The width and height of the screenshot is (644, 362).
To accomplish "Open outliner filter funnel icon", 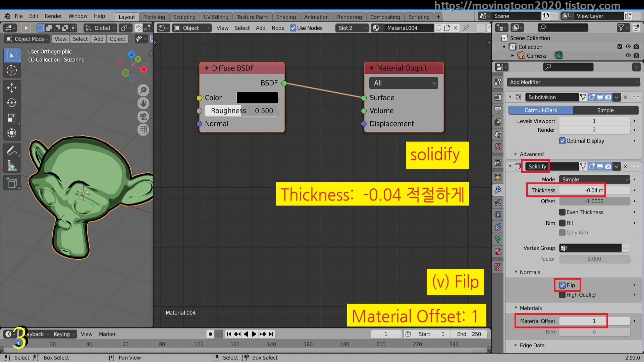I will click(x=624, y=28).
